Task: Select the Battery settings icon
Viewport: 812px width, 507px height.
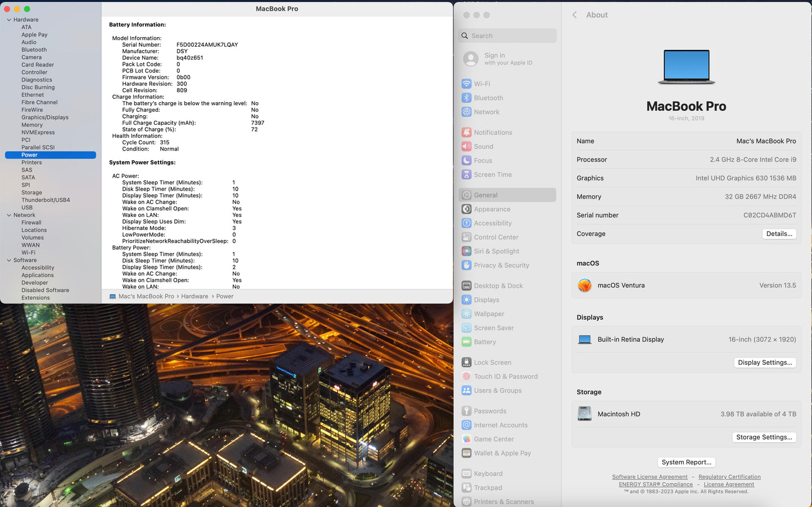Action: click(x=466, y=342)
